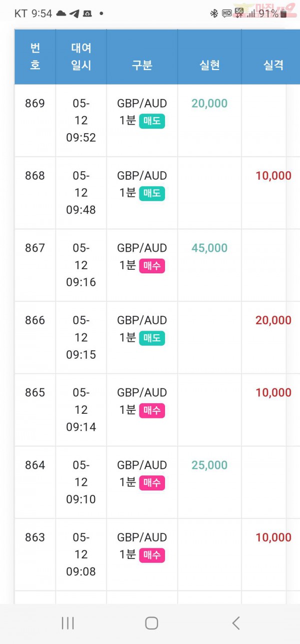Viewport: 300px width, 644px height.
Task: Select the red 20,000 loss in row 866
Action: pyautogui.click(x=273, y=320)
